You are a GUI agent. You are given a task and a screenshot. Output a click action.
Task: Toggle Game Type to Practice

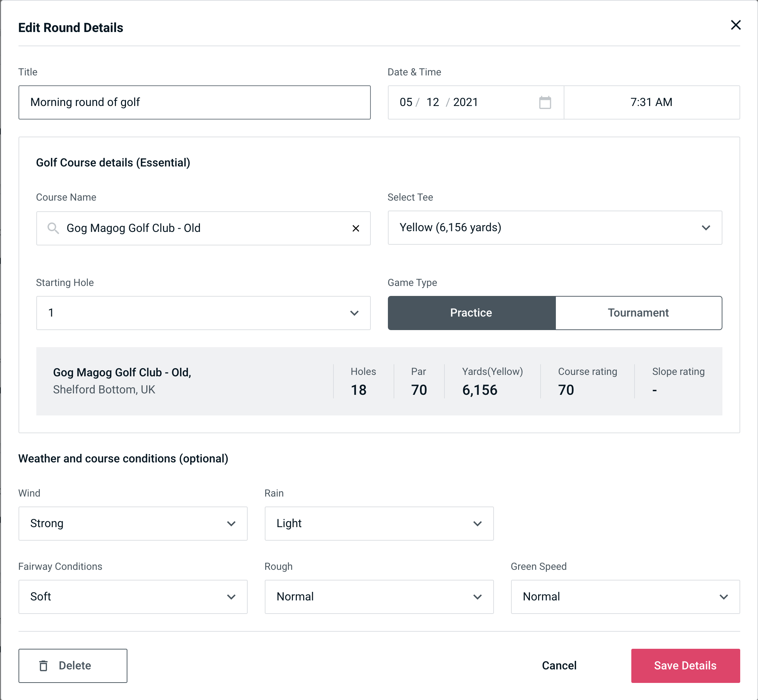(x=472, y=313)
